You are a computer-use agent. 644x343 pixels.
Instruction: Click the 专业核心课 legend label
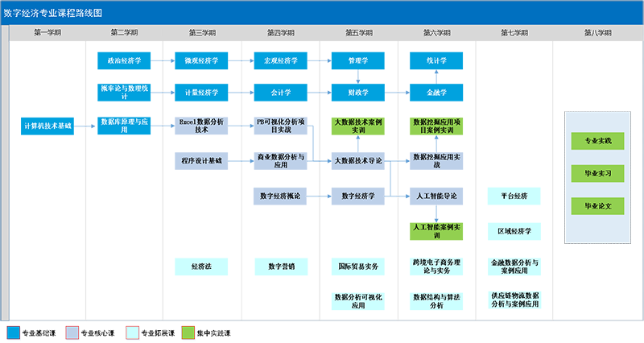pos(97,333)
